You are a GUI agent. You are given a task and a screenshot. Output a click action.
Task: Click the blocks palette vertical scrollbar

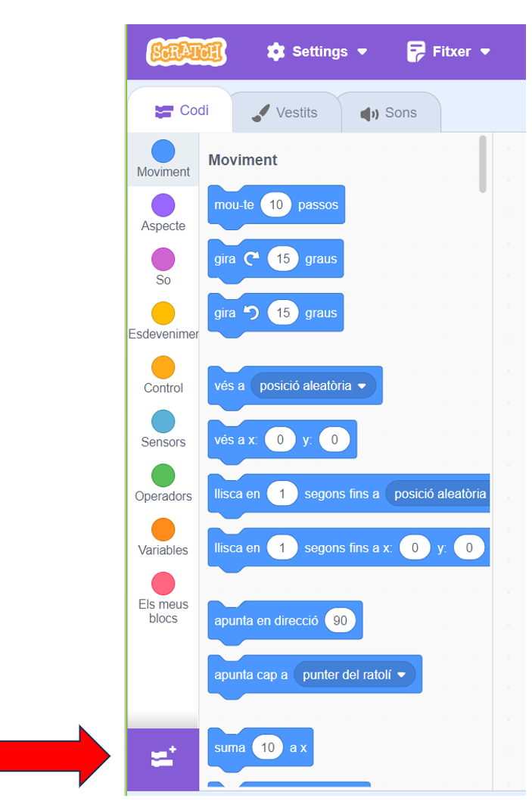coord(483,163)
